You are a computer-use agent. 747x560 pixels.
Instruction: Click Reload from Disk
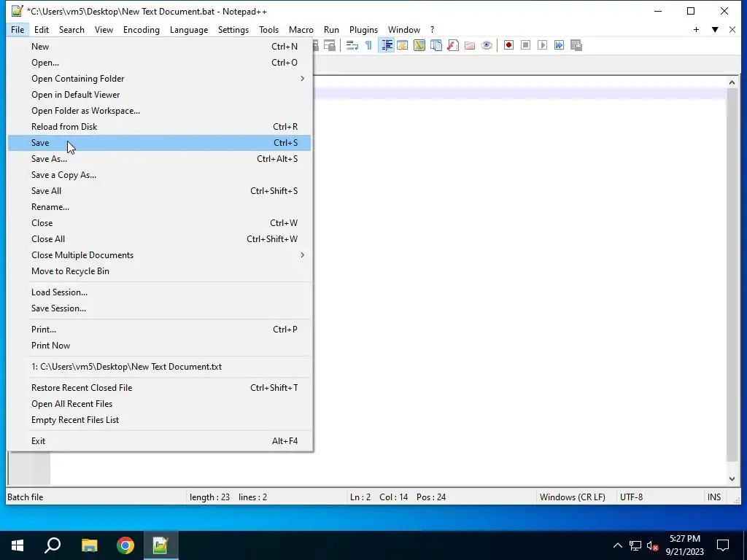click(159, 127)
